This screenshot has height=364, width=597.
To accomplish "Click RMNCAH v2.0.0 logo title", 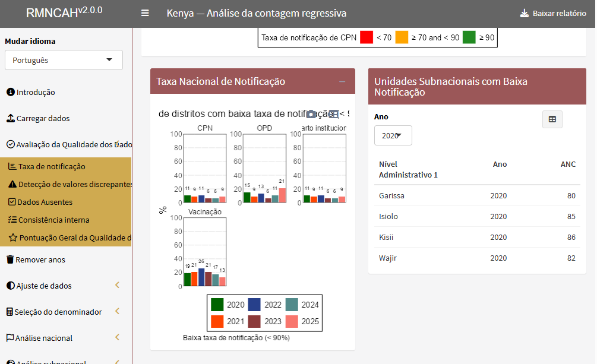I will click(64, 12).
